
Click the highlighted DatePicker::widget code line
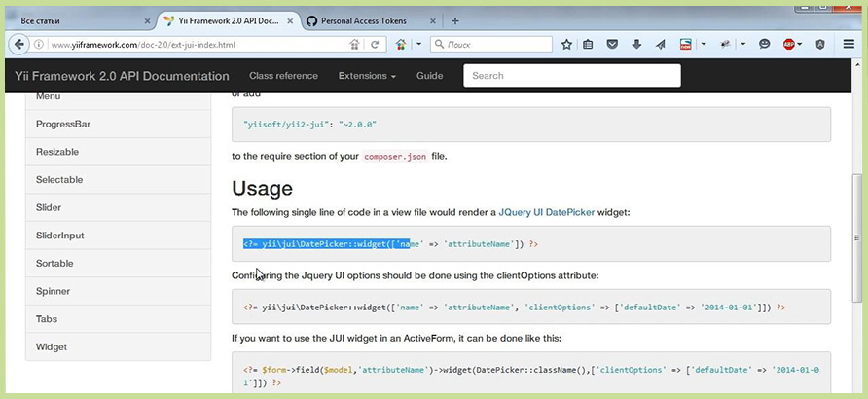coord(390,244)
